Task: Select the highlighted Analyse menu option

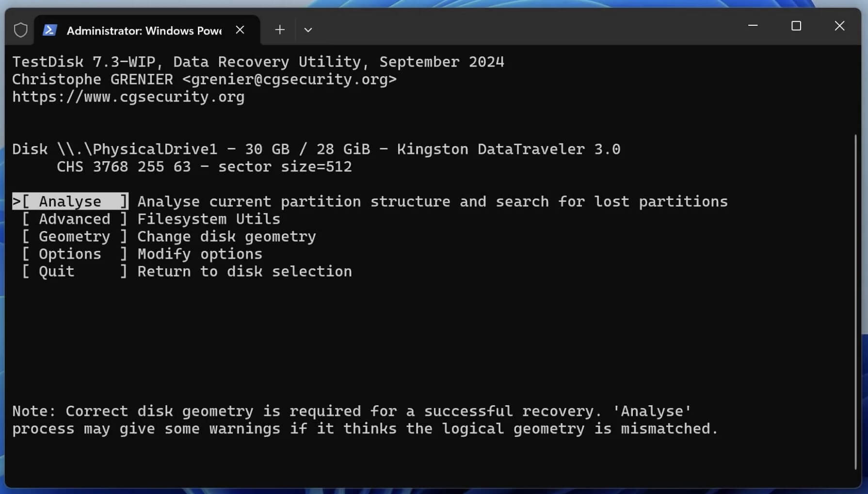Action: coord(70,201)
